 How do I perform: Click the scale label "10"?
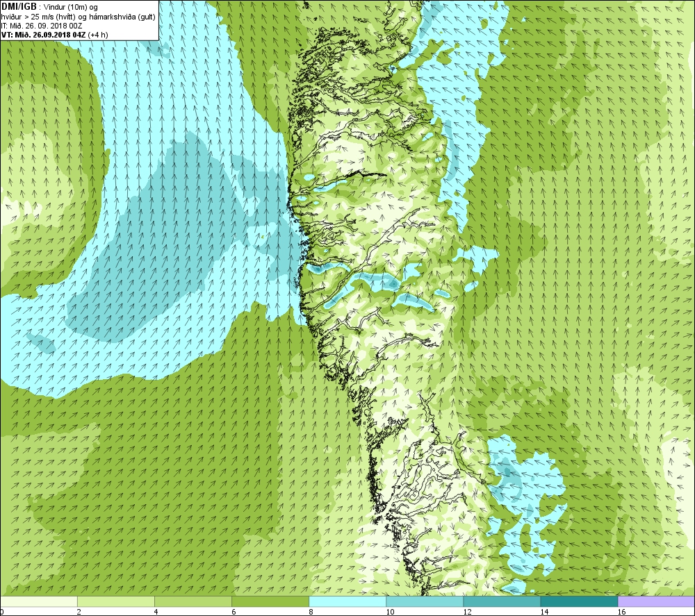pyautogui.click(x=390, y=612)
